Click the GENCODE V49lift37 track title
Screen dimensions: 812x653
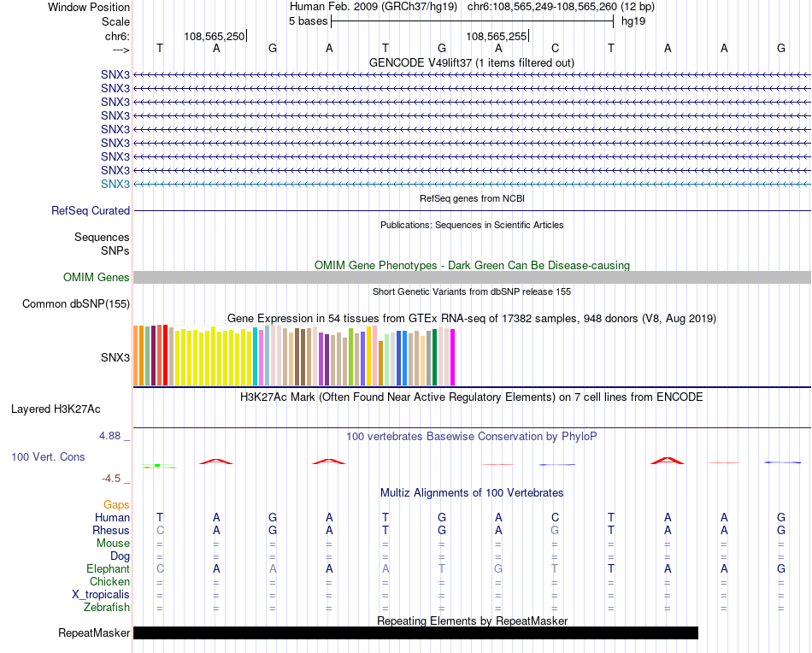[471, 62]
